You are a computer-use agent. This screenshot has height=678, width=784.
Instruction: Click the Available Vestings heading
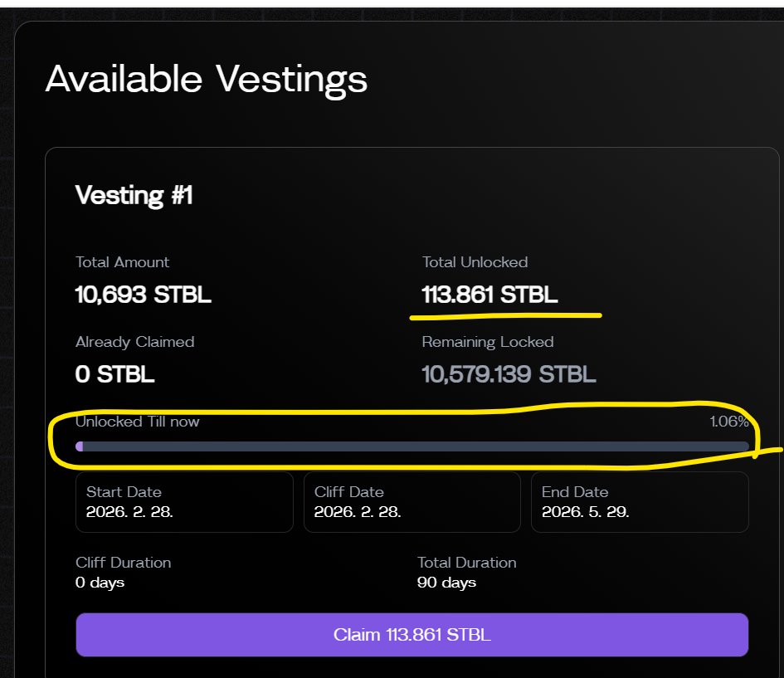point(206,79)
